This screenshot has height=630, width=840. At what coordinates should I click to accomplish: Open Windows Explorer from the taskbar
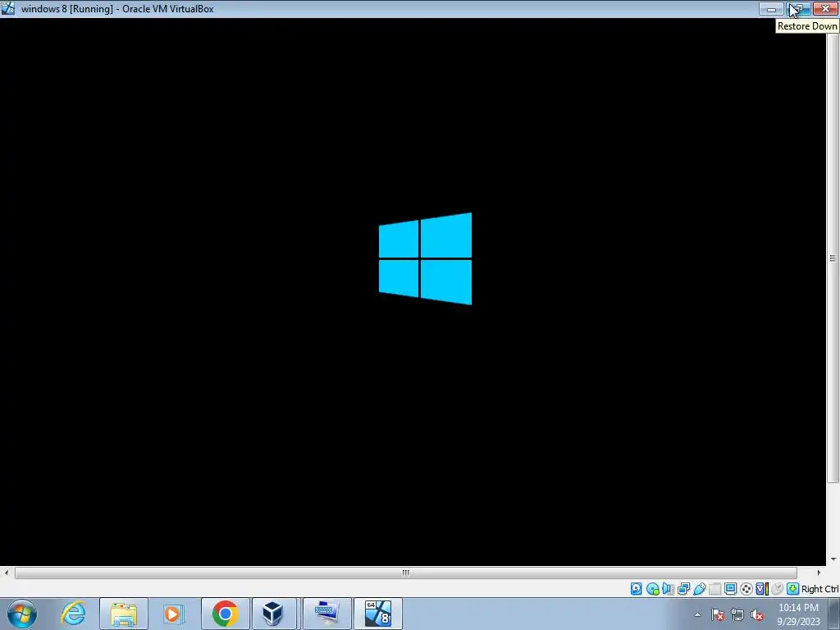(x=124, y=614)
